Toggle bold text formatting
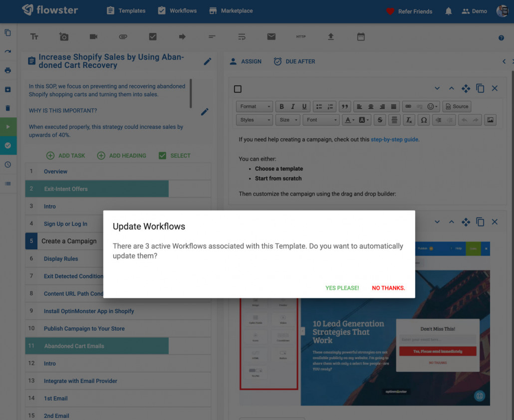This screenshot has height=420, width=514. [x=281, y=106]
